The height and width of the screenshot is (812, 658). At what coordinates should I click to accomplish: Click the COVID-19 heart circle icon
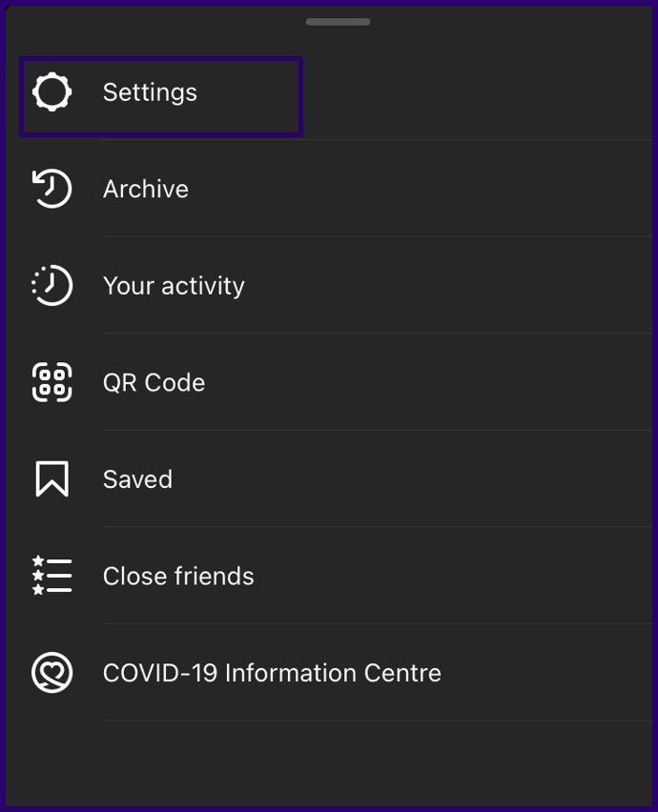51,673
